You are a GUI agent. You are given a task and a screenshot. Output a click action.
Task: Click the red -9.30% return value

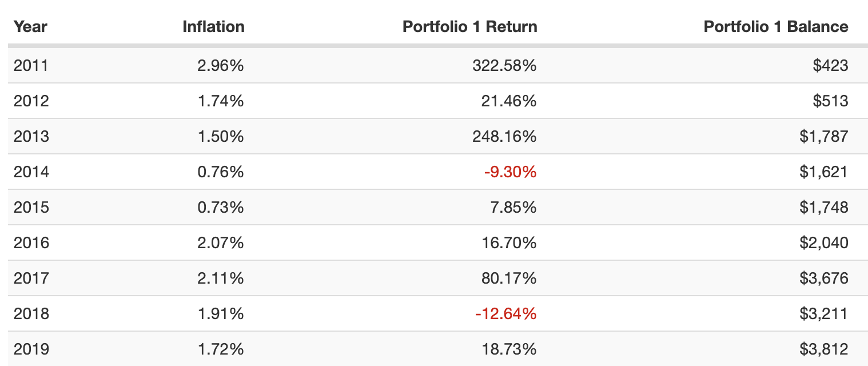click(510, 172)
